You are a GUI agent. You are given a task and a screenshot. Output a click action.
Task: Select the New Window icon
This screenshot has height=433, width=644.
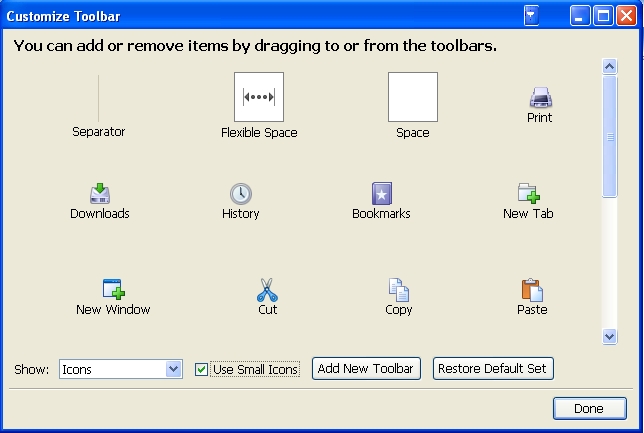113,289
